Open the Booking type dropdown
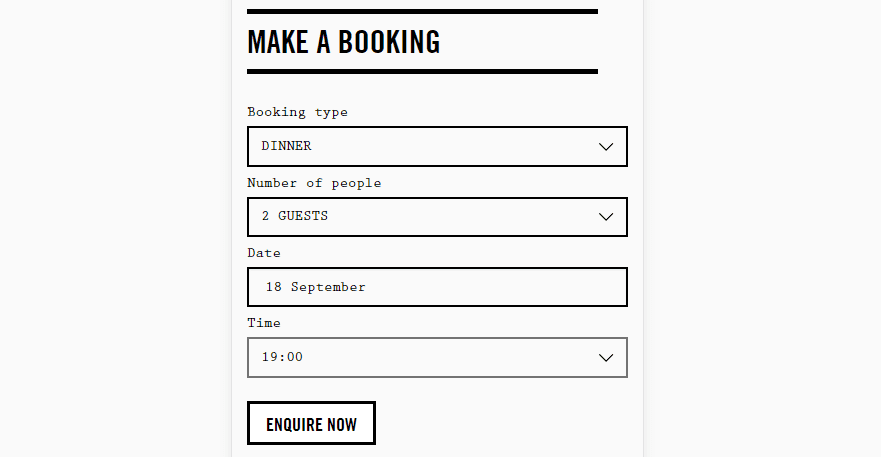 [436, 147]
